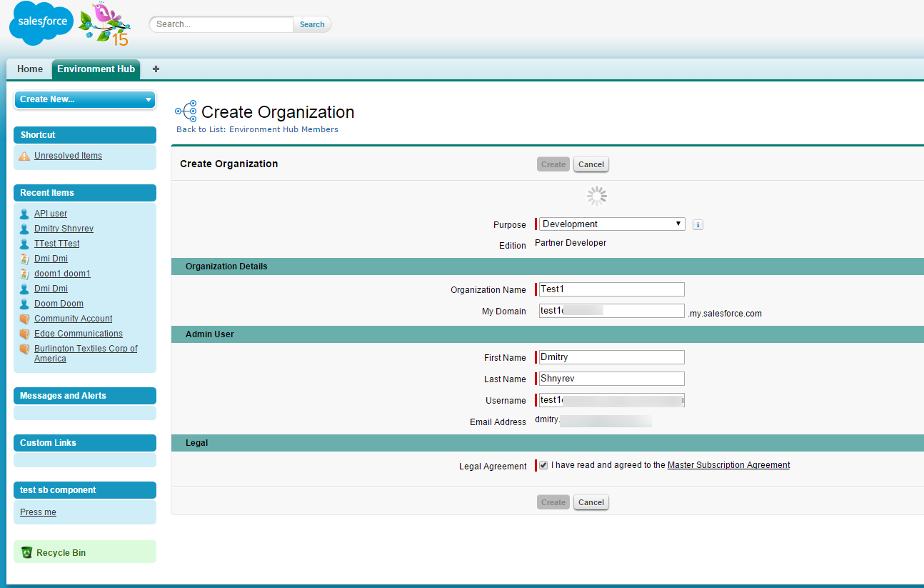Image resolution: width=924 pixels, height=588 pixels.
Task: Click the user icon beside API user
Action: (24, 214)
